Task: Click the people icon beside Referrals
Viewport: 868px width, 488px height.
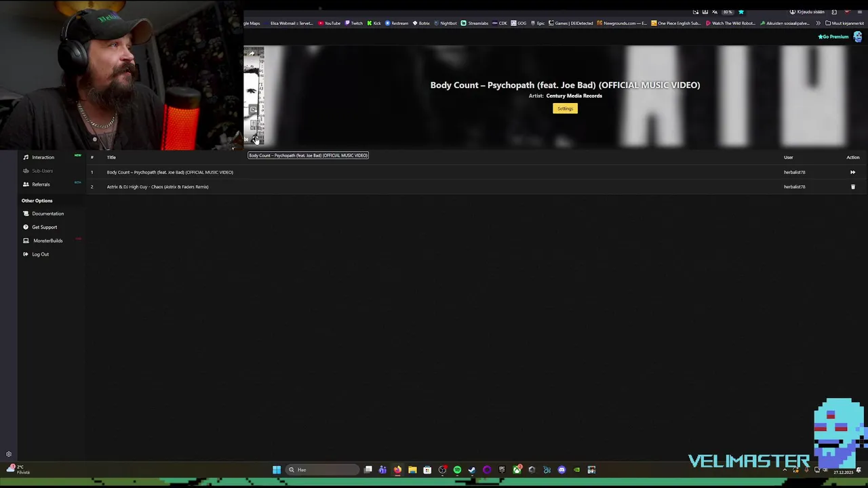Action: 26,184
